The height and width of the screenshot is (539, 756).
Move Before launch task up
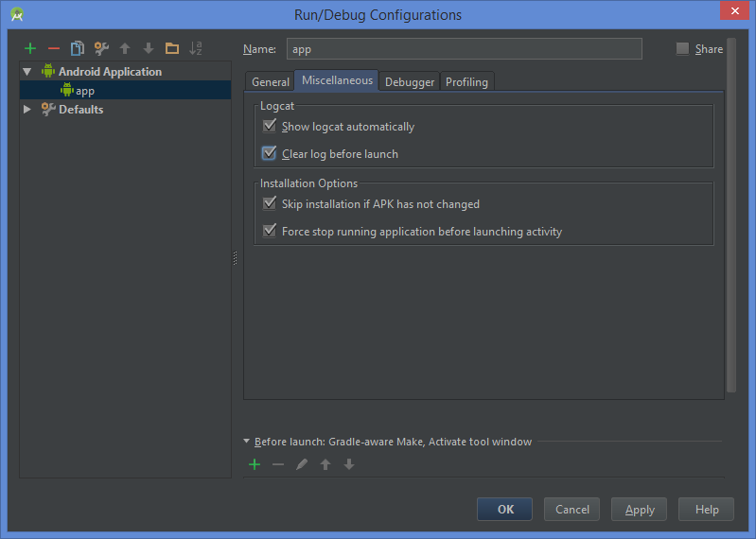click(x=325, y=464)
